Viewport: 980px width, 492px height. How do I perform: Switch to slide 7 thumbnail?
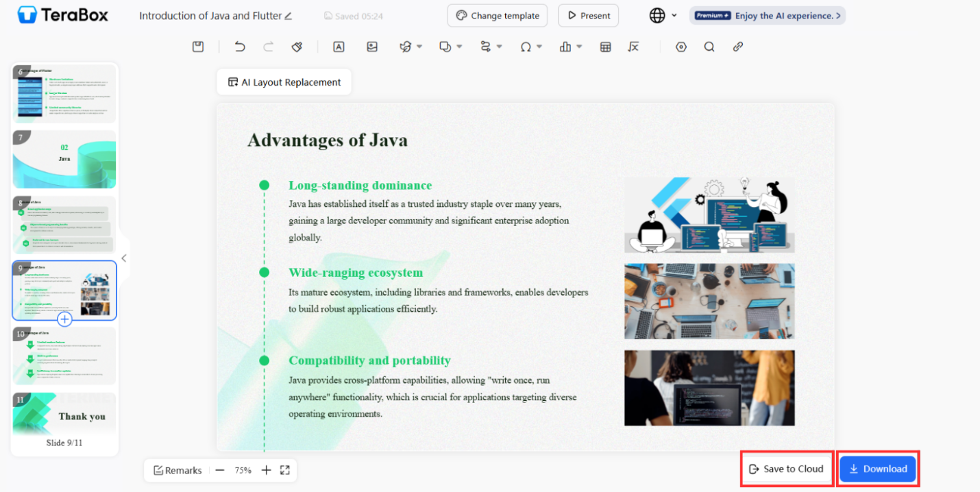[64, 159]
